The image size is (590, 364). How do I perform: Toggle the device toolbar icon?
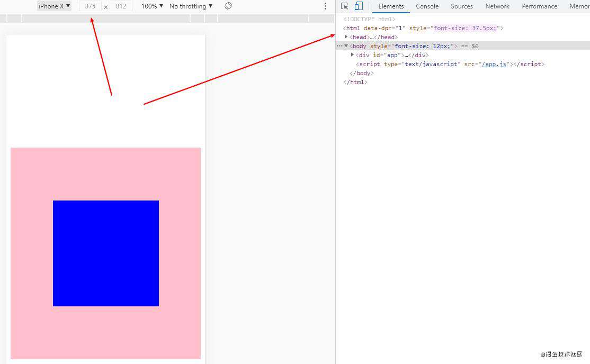(x=359, y=6)
